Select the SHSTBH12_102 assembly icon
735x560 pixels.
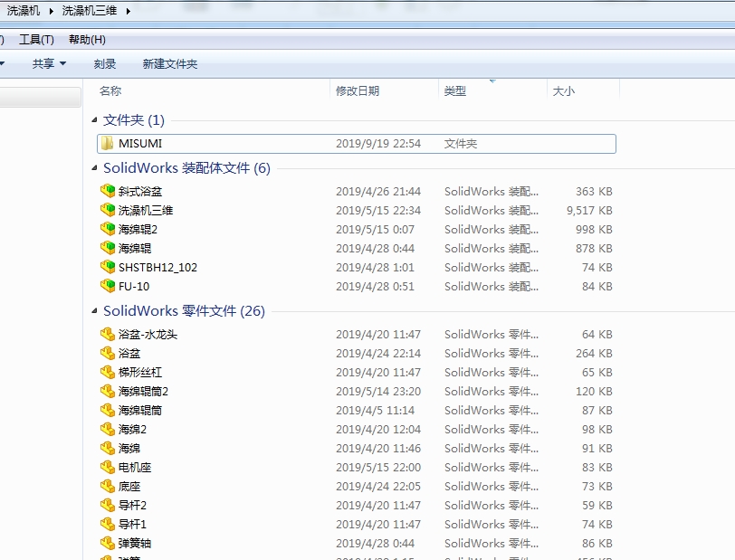click(108, 267)
